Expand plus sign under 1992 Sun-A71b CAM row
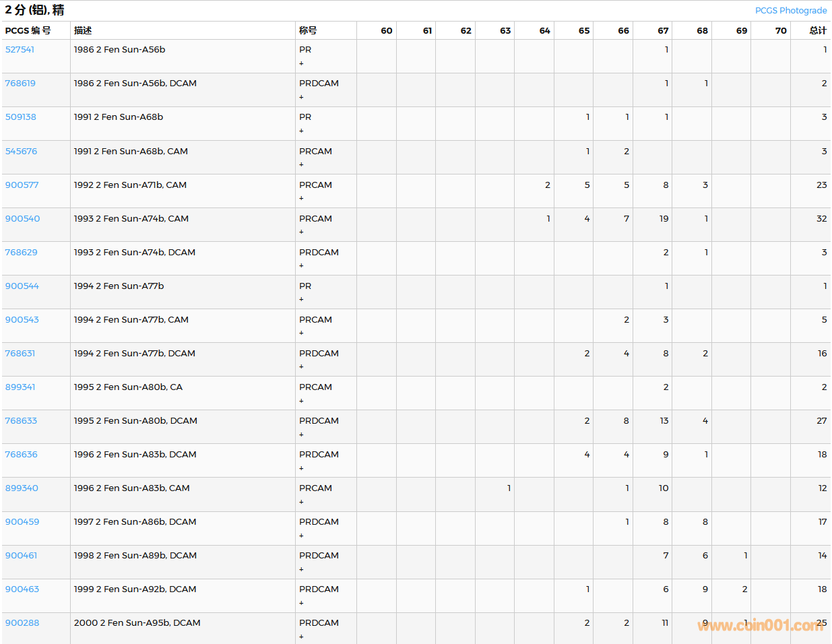This screenshot has width=832, height=644. [x=301, y=198]
